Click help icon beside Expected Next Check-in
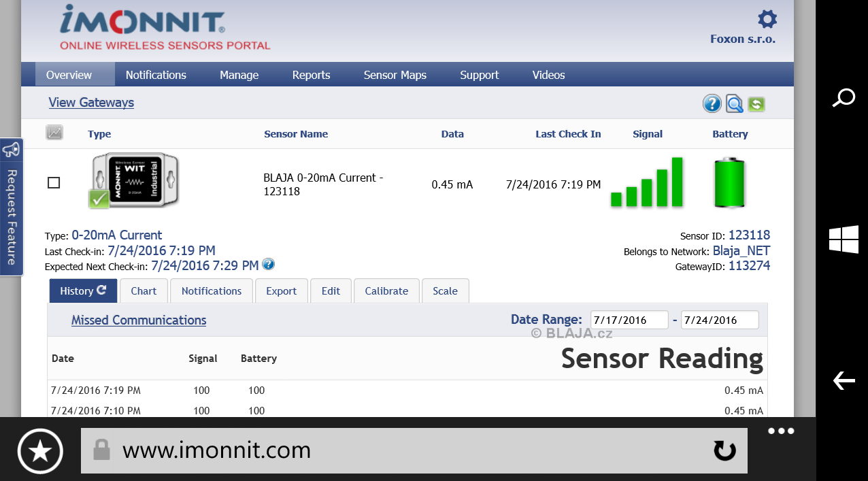868x481 pixels. (x=268, y=265)
